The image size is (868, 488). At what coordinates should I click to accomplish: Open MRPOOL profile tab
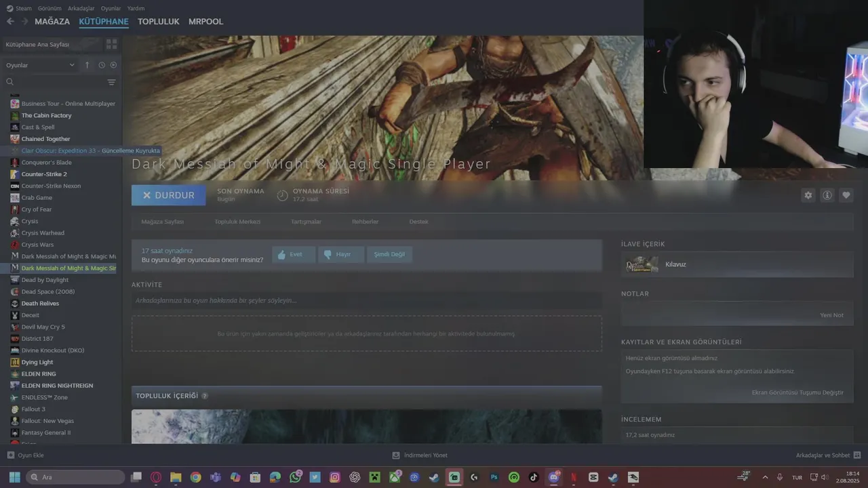205,22
